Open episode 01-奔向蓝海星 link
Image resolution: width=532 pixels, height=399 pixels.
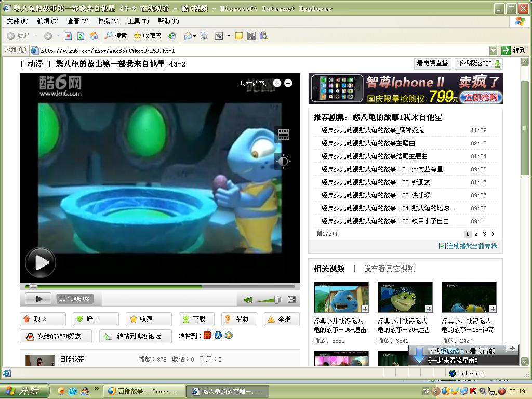coord(382,169)
